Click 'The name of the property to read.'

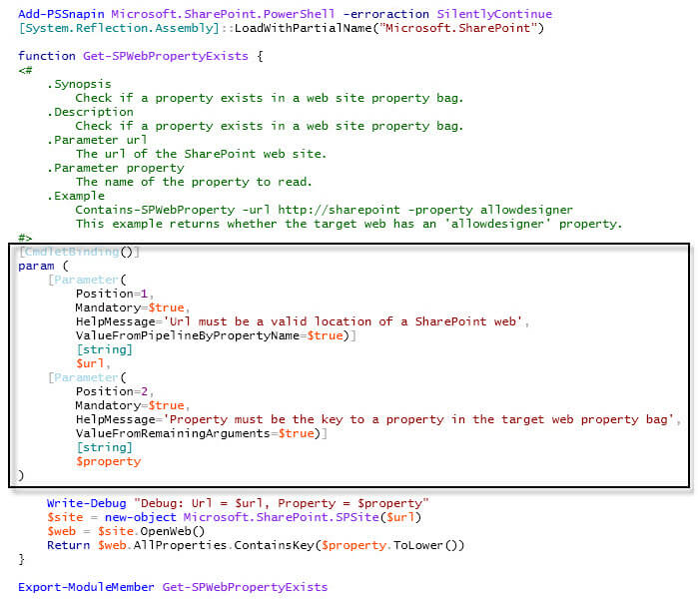[x=194, y=182]
